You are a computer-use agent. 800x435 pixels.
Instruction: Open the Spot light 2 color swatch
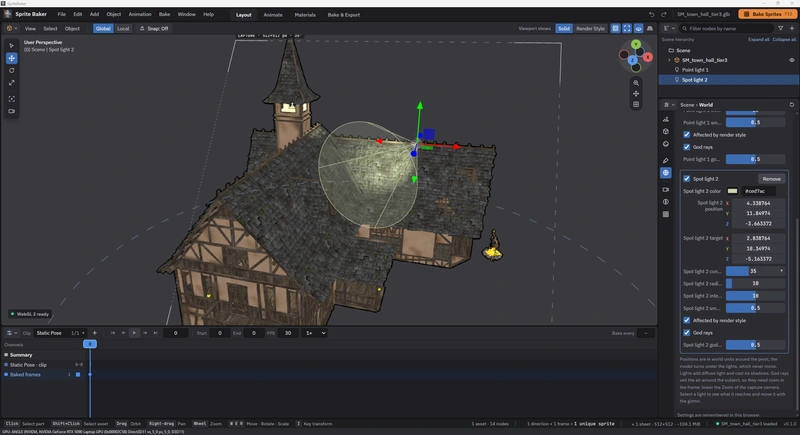[x=732, y=191]
